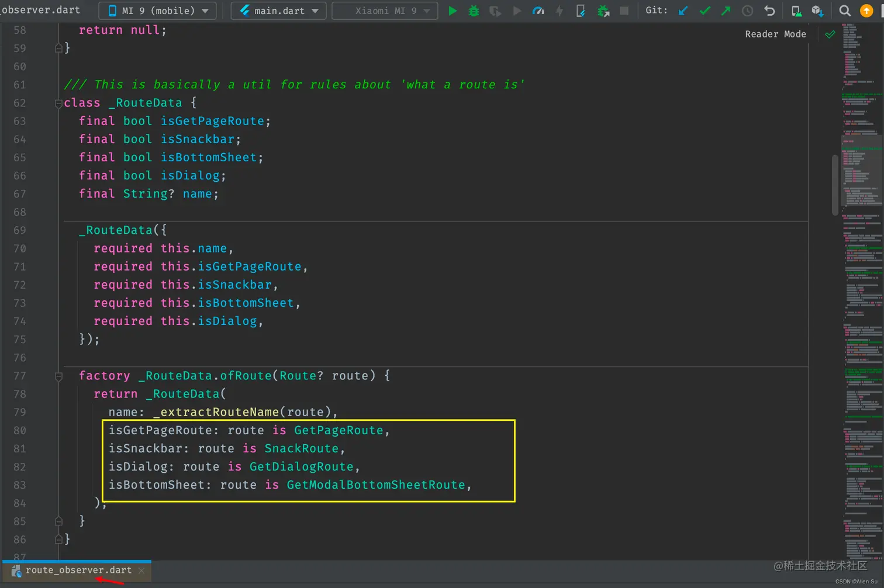This screenshot has width=884, height=588.
Task: Show Git history clock icon
Action: [747, 11]
